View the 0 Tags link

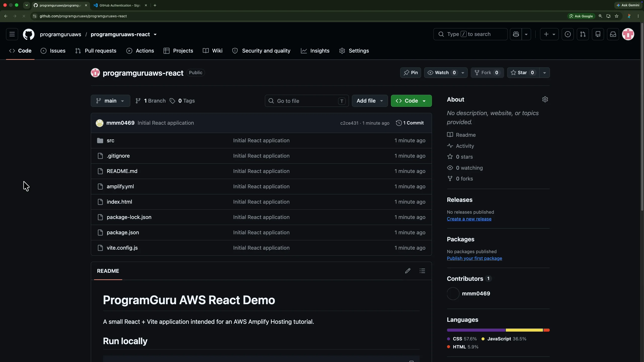coord(182,101)
